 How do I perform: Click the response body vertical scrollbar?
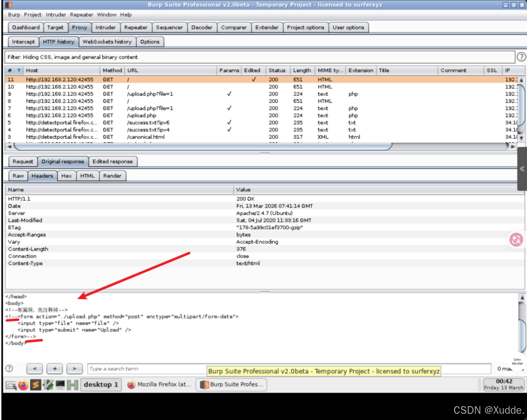point(522,336)
